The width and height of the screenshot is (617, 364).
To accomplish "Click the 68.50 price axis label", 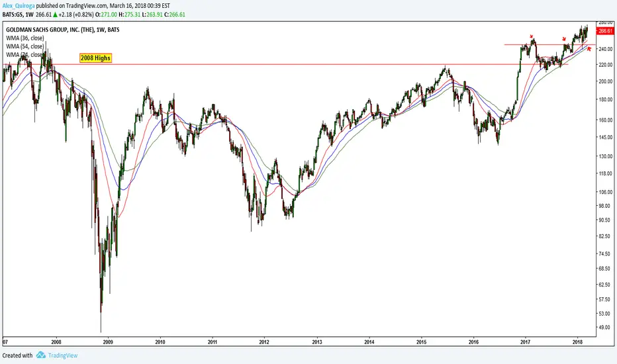I will click(604, 269).
